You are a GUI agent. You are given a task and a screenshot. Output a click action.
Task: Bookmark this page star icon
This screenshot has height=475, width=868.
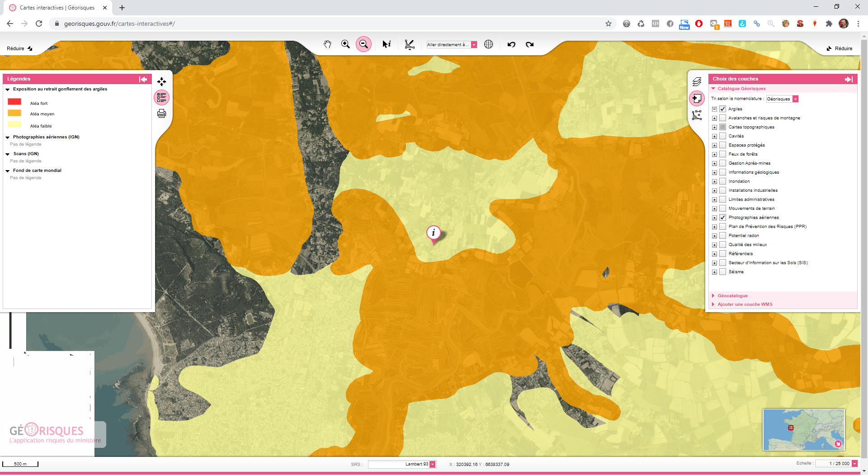point(609,24)
